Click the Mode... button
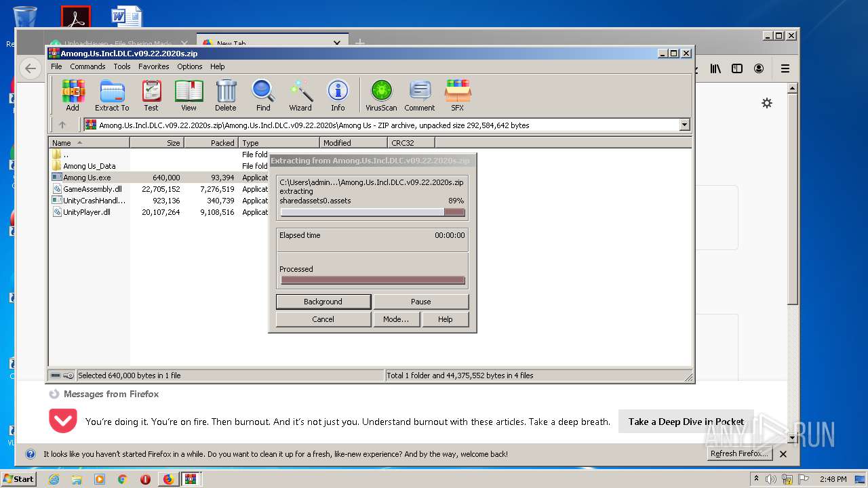868x488 pixels. pos(396,319)
